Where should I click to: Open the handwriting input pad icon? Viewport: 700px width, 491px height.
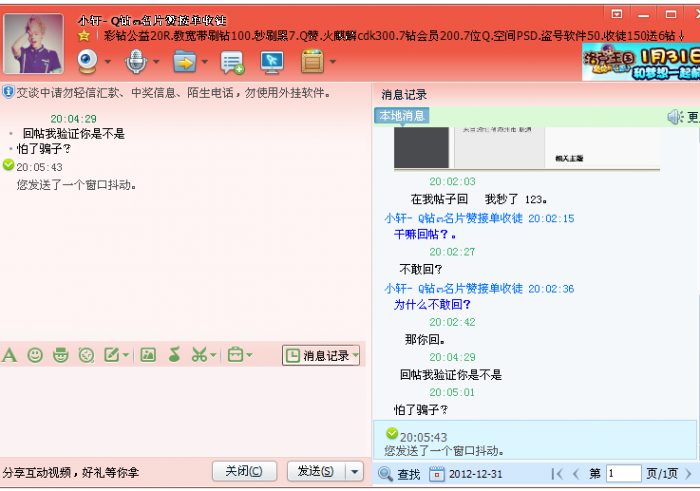tap(112, 355)
